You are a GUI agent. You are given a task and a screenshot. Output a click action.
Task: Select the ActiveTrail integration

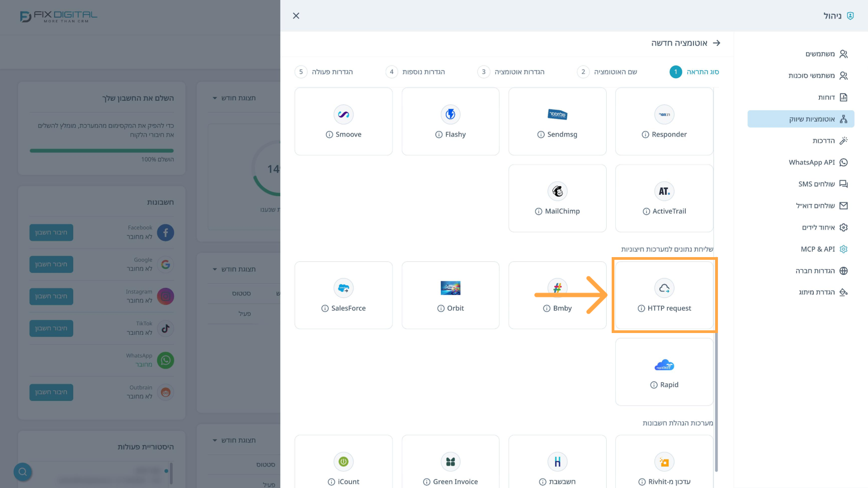pyautogui.click(x=664, y=198)
